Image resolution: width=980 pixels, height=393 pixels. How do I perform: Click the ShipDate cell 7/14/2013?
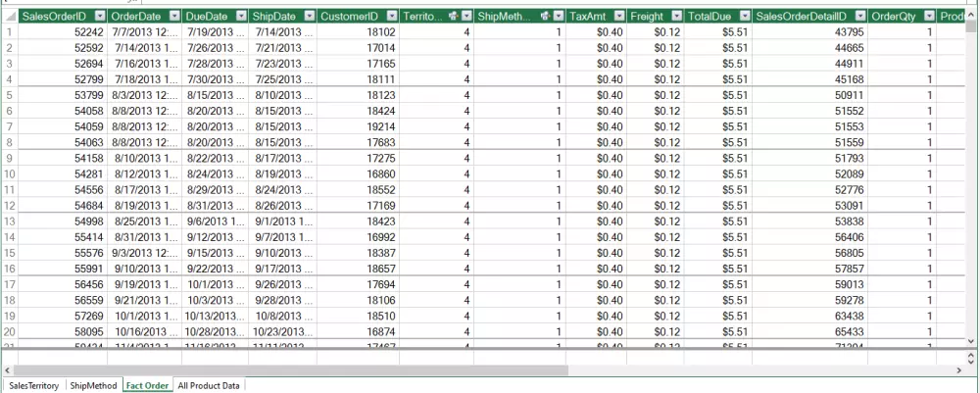click(x=282, y=32)
